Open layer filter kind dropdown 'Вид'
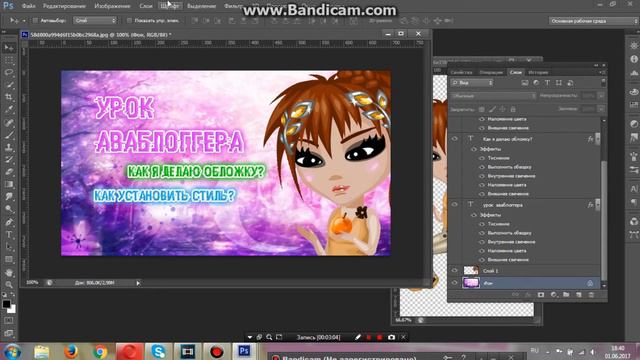The height and width of the screenshot is (360, 640). click(472, 83)
